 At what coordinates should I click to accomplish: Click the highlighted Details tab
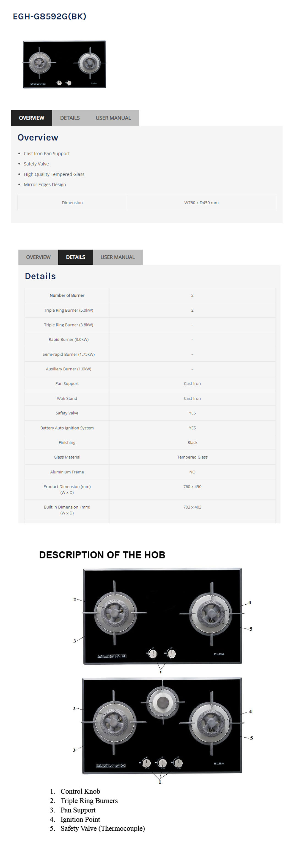tap(75, 257)
